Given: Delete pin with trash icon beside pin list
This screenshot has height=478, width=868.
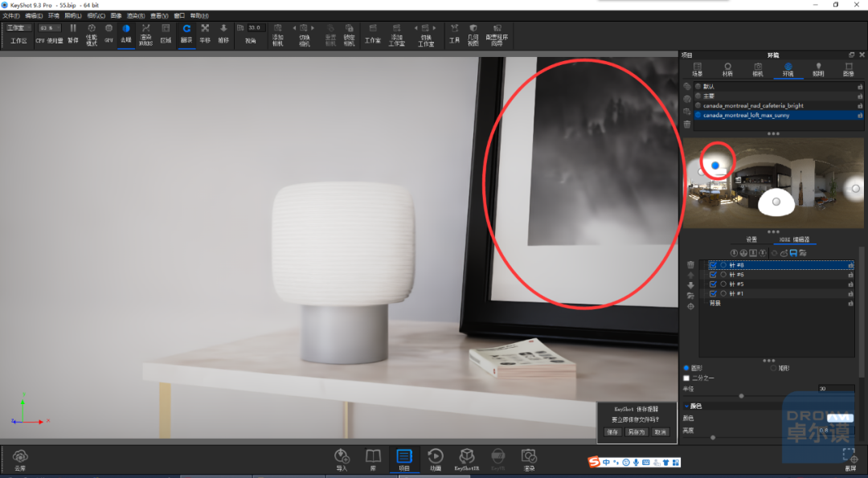Looking at the screenshot, I should click(x=690, y=265).
